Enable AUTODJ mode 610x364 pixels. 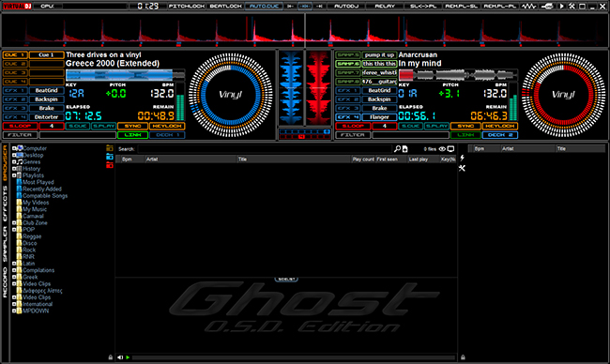346,6
